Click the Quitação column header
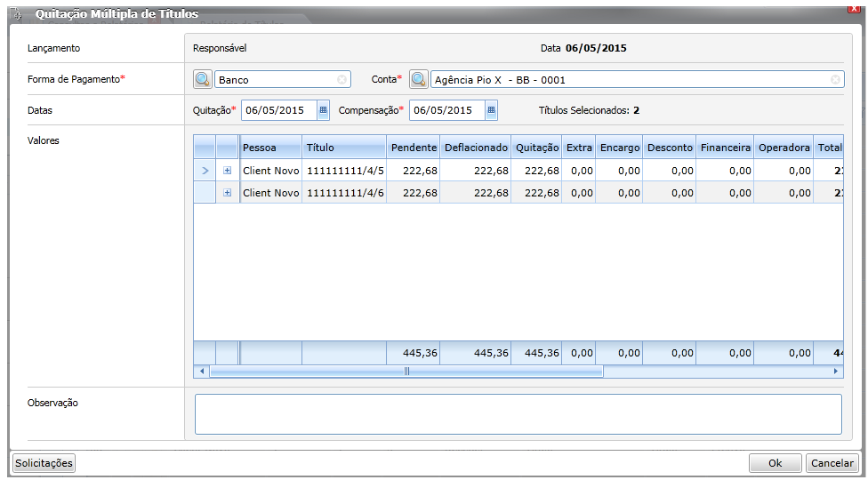 coord(536,147)
